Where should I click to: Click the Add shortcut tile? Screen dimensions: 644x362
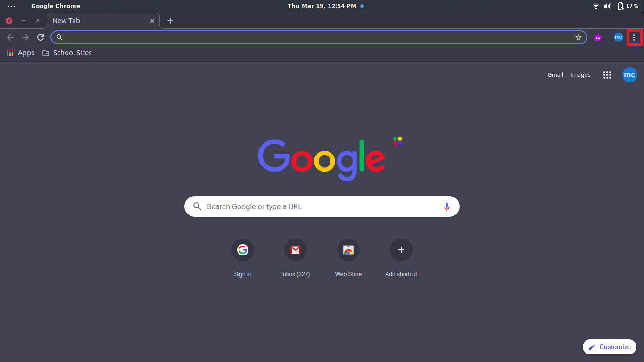pyautogui.click(x=401, y=258)
